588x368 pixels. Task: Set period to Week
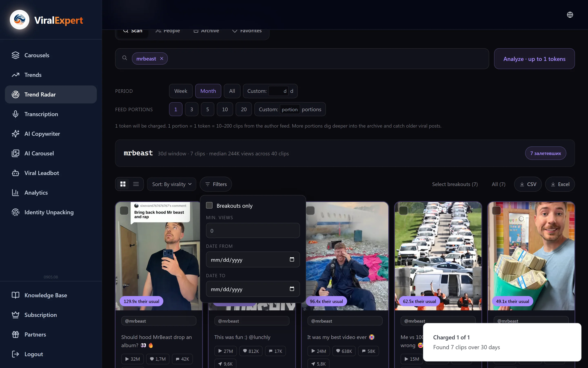point(180,91)
